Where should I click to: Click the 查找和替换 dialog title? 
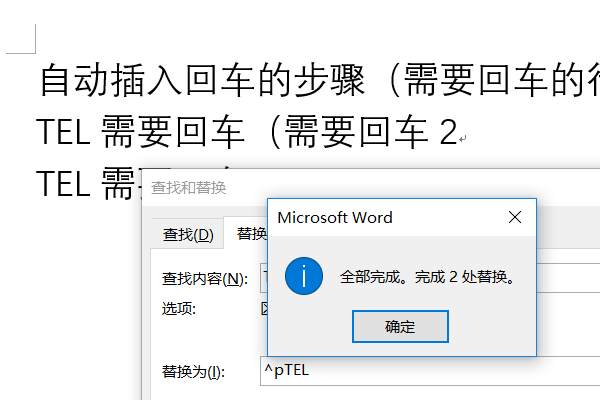188,188
